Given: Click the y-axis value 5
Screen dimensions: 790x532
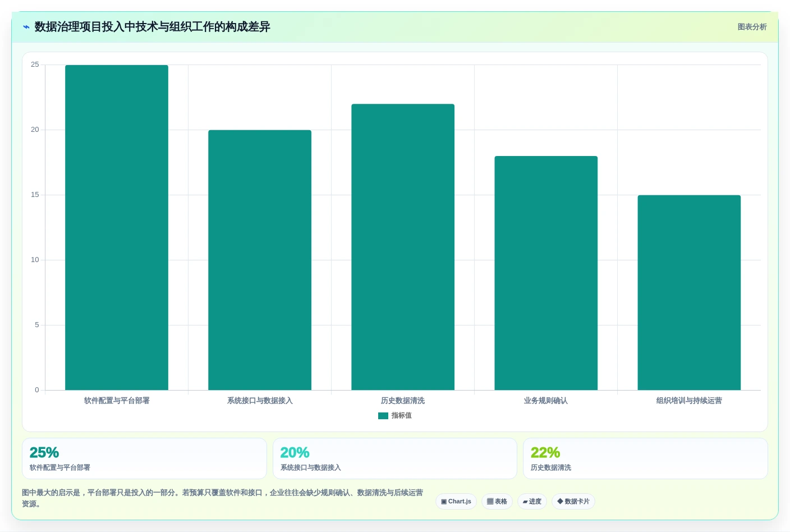Looking at the screenshot, I should click(x=37, y=325).
